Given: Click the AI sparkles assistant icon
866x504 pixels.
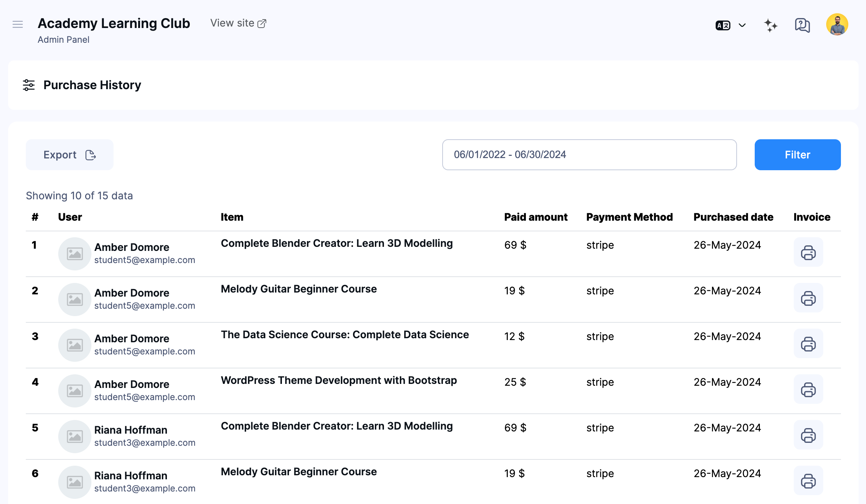Looking at the screenshot, I should pyautogui.click(x=770, y=25).
